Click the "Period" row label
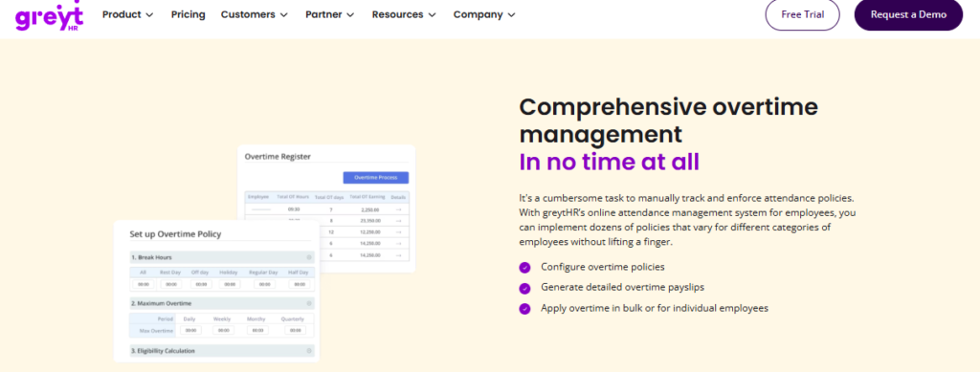The width and height of the screenshot is (980, 372). 165,319
